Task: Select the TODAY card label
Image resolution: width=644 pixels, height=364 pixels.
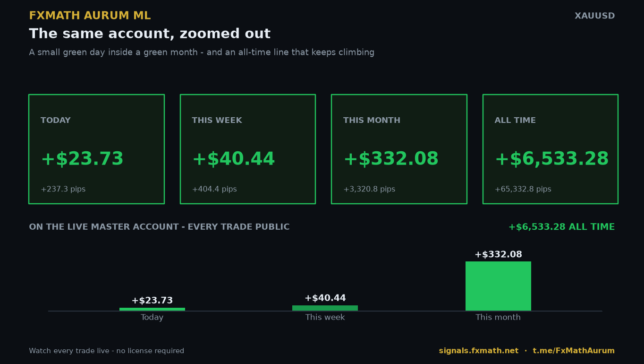Action: (56, 121)
